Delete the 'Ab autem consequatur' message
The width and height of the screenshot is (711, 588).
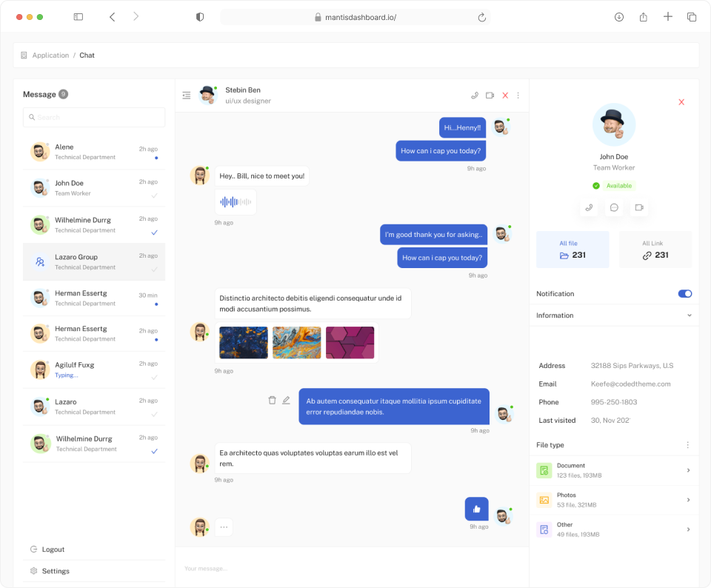point(272,400)
